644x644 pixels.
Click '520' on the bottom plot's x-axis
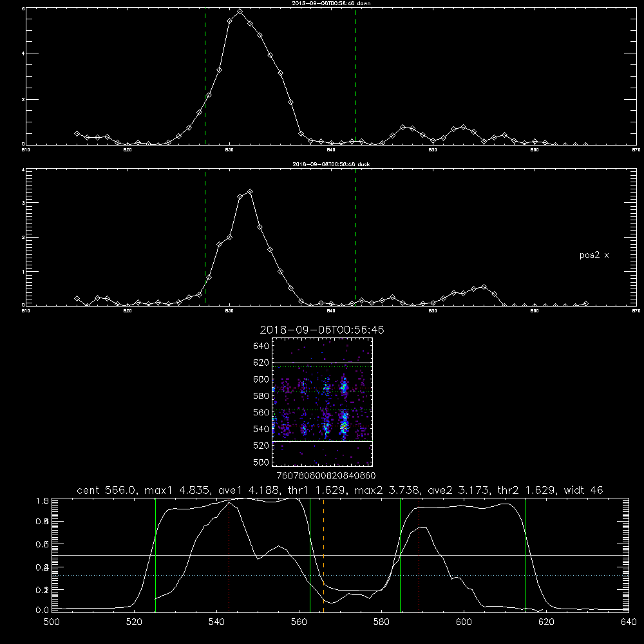tap(134, 622)
